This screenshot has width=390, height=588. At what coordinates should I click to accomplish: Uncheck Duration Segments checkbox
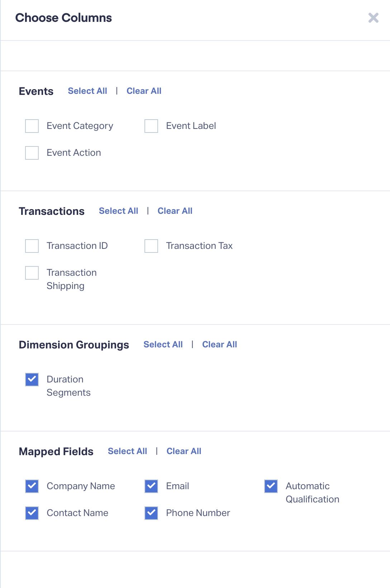(32, 380)
